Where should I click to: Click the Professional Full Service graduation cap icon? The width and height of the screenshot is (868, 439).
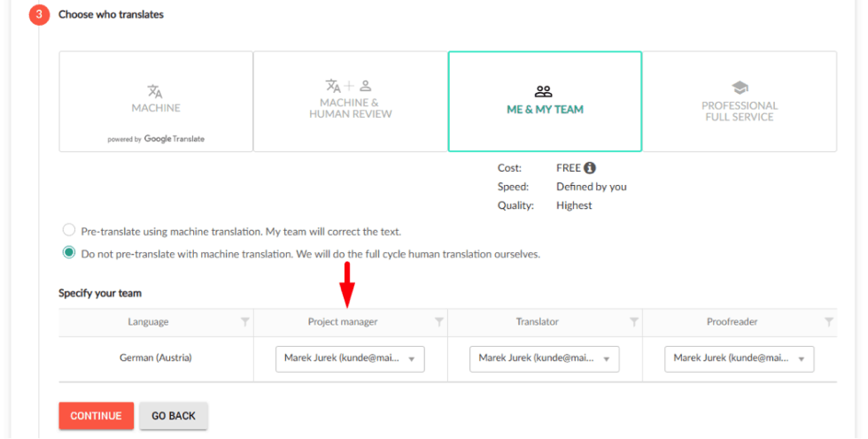click(x=740, y=88)
